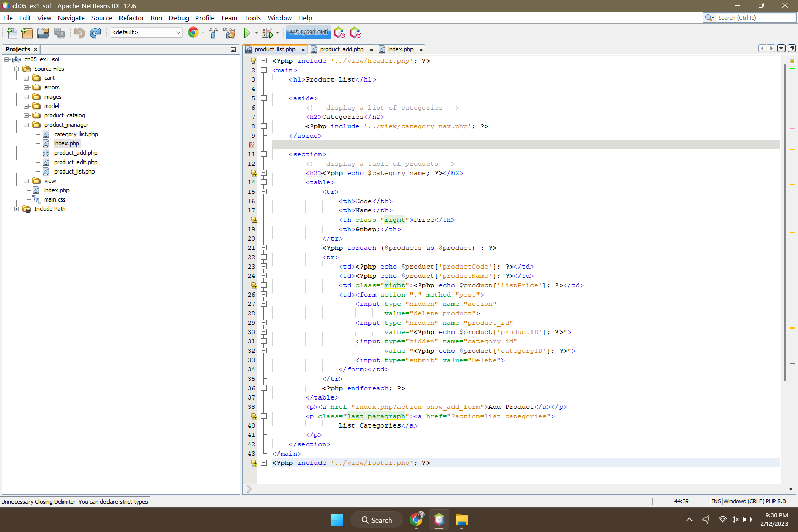Open the Run Project dropdown arrow
Image resolution: width=798 pixels, height=532 pixels.
coord(256,33)
